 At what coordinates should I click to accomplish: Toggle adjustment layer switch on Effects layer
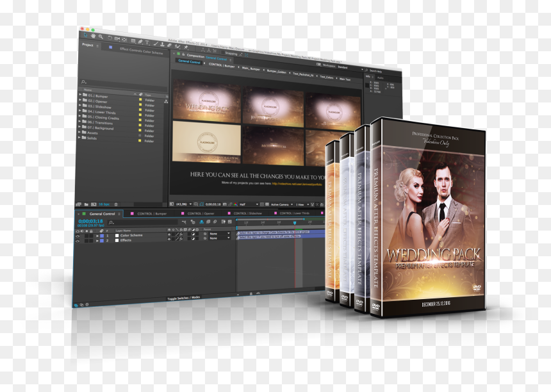(x=193, y=238)
